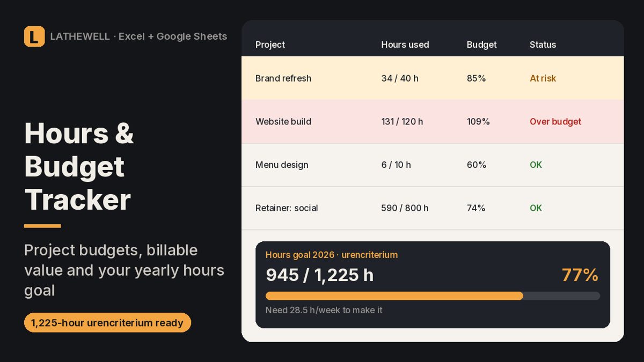Click the Status column header
Viewport: 644px width, 362px height.
543,45
